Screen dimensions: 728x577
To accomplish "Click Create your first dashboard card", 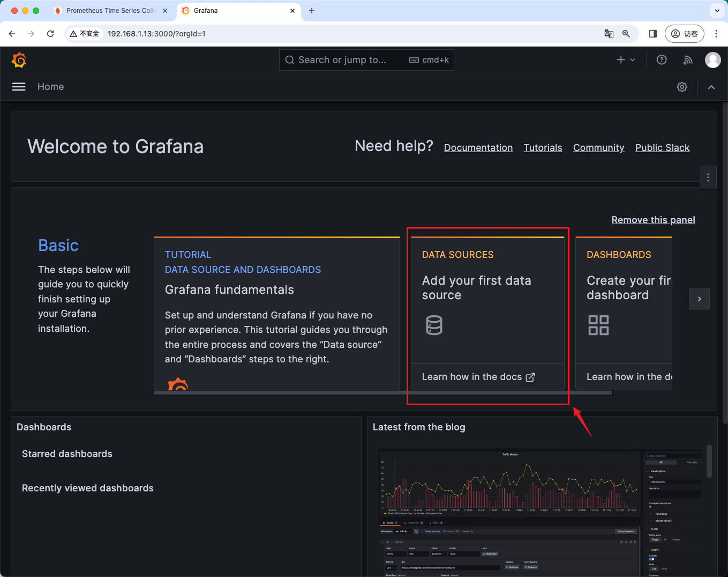I will point(624,313).
